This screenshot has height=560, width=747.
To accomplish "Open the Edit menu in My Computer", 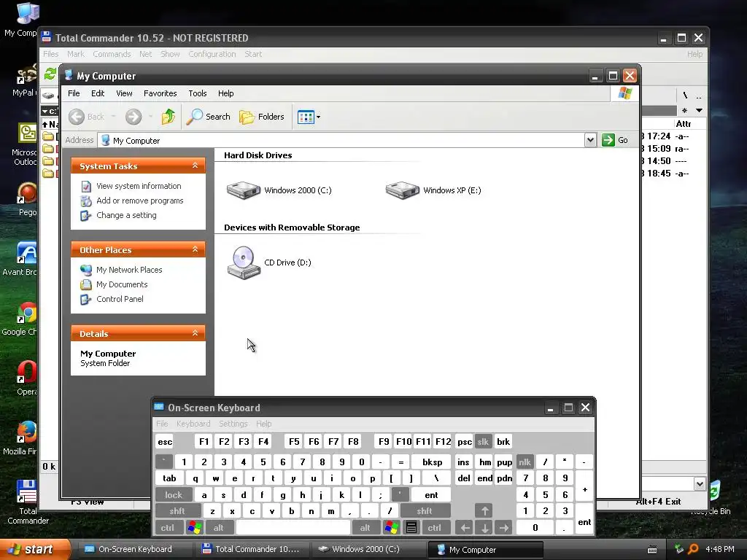I will point(98,93).
